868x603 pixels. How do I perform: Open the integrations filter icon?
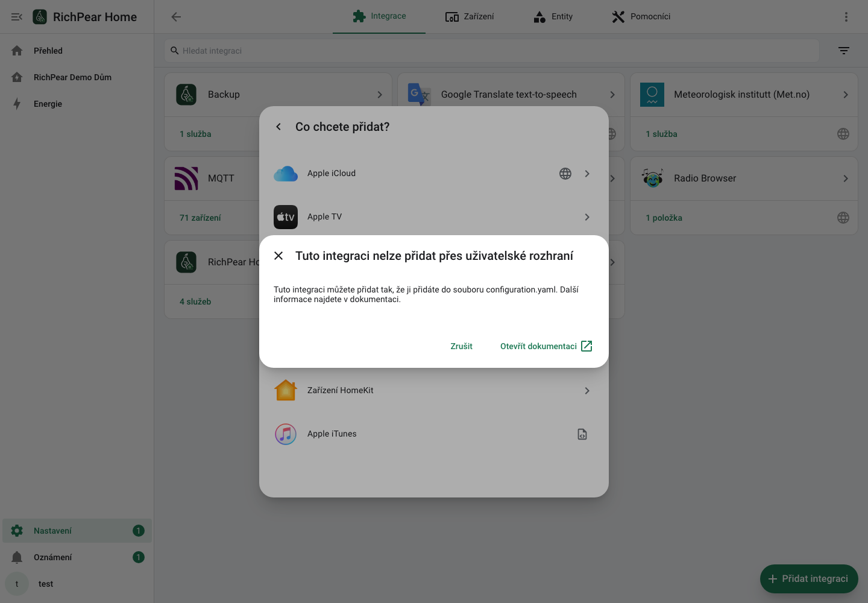coord(844,51)
